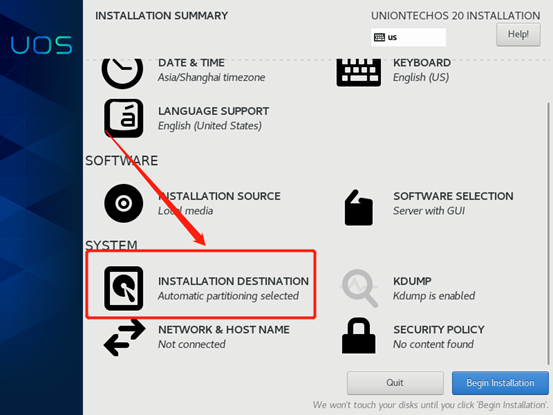Screen dimensions: 553x415
Task: Select the INSTALLATION DESTINATION label
Action: [233, 281]
